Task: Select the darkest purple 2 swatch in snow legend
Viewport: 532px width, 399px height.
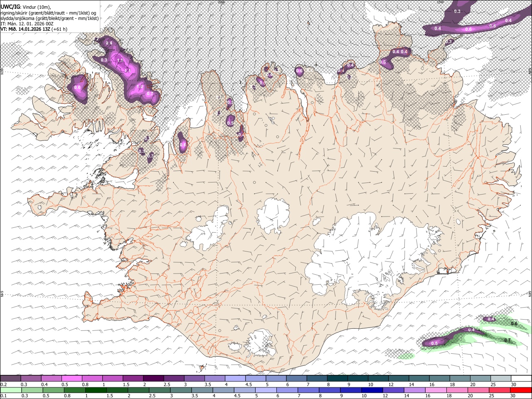Action: [x=154, y=378]
